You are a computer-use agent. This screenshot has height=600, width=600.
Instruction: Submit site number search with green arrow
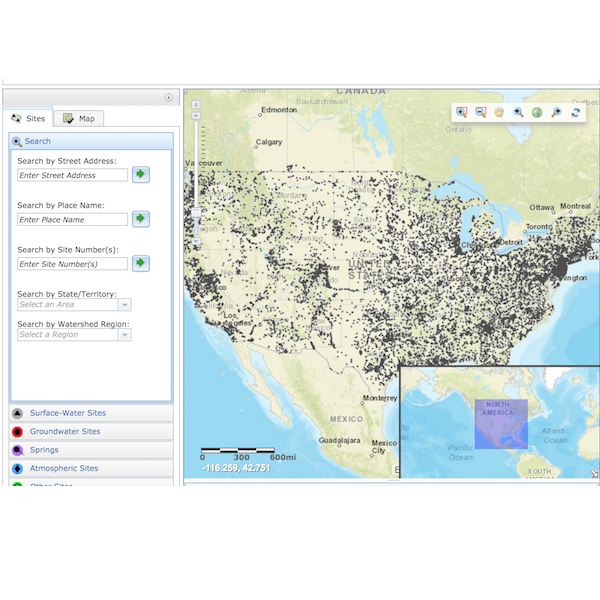(x=141, y=263)
